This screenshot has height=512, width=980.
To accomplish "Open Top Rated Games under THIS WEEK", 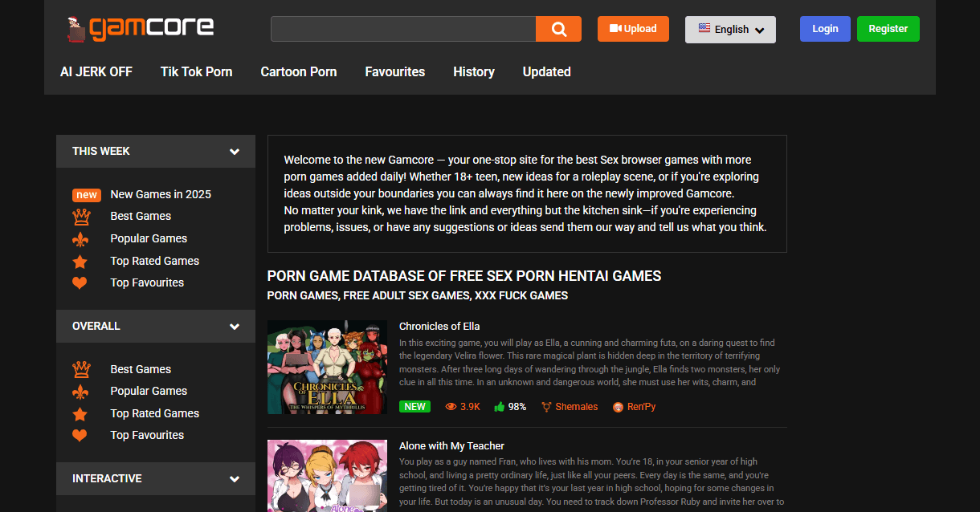I will [x=155, y=261].
